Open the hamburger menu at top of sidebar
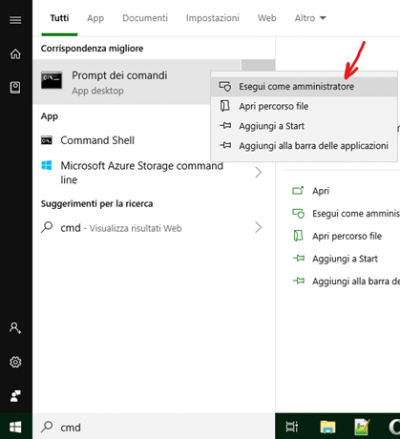 (x=15, y=20)
